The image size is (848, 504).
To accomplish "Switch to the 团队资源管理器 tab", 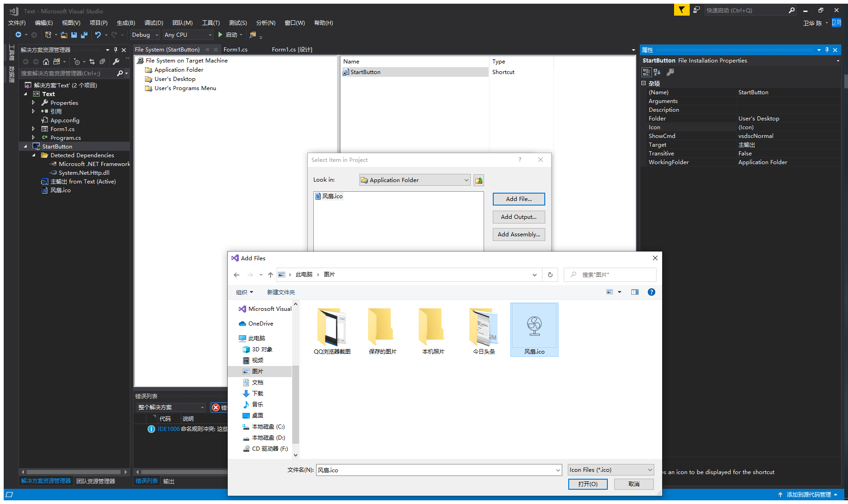I will point(96,481).
